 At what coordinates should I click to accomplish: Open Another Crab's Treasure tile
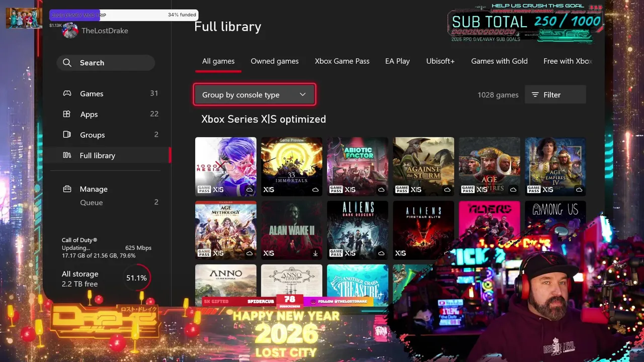coord(357,281)
